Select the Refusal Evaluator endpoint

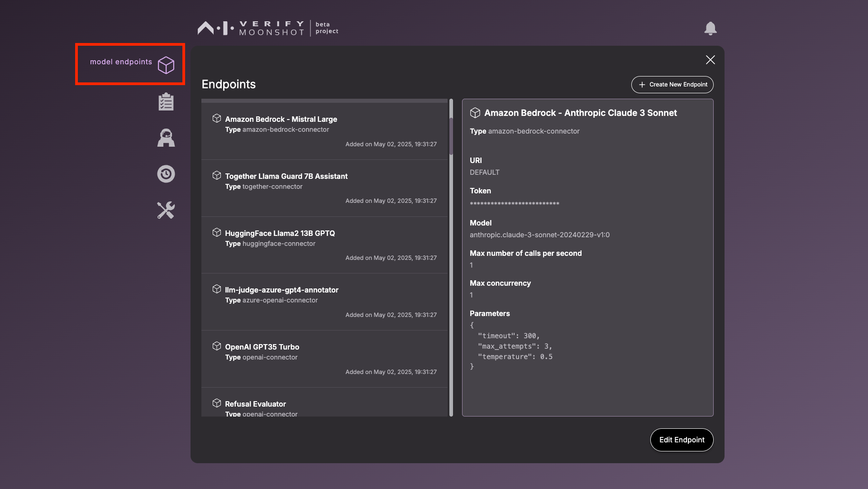pyautogui.click(x=324, y=403)
